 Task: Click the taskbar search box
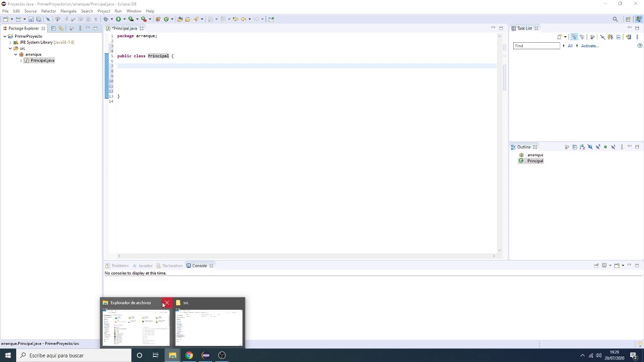coord(73,355)
